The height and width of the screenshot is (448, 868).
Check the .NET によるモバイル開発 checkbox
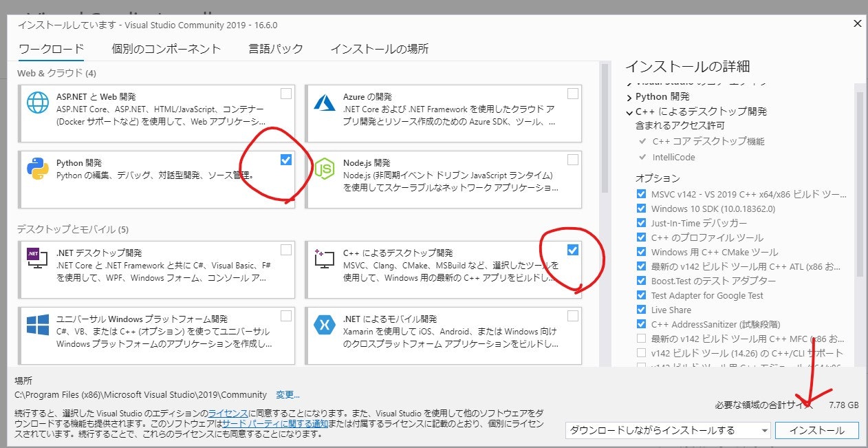[x=573, y=316]
